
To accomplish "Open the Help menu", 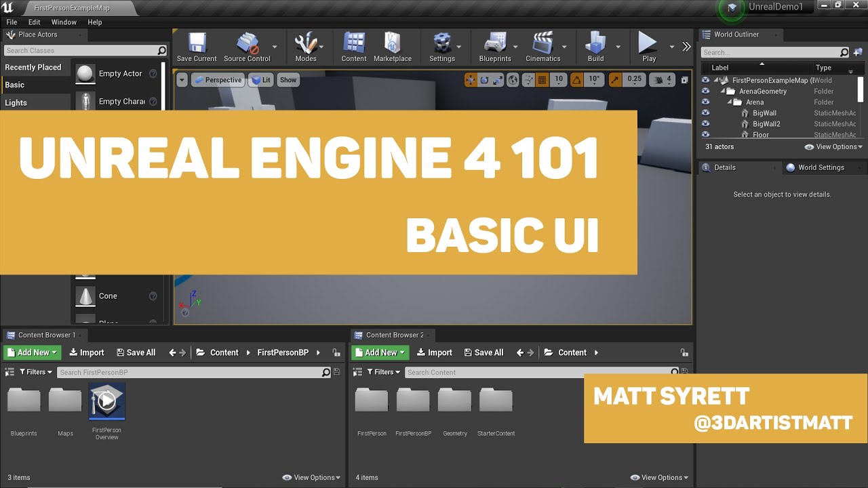I will [95, 22].
